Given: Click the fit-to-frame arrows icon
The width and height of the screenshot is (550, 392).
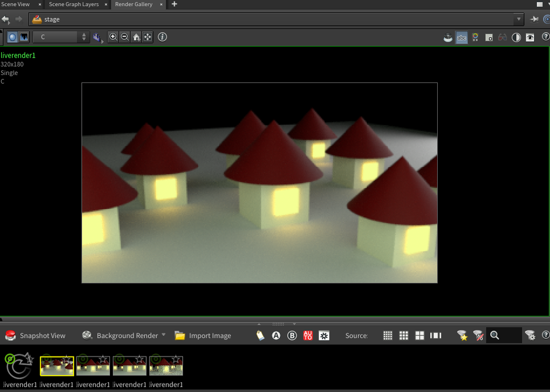Looking at the screenshot, I should coord(147,37).
